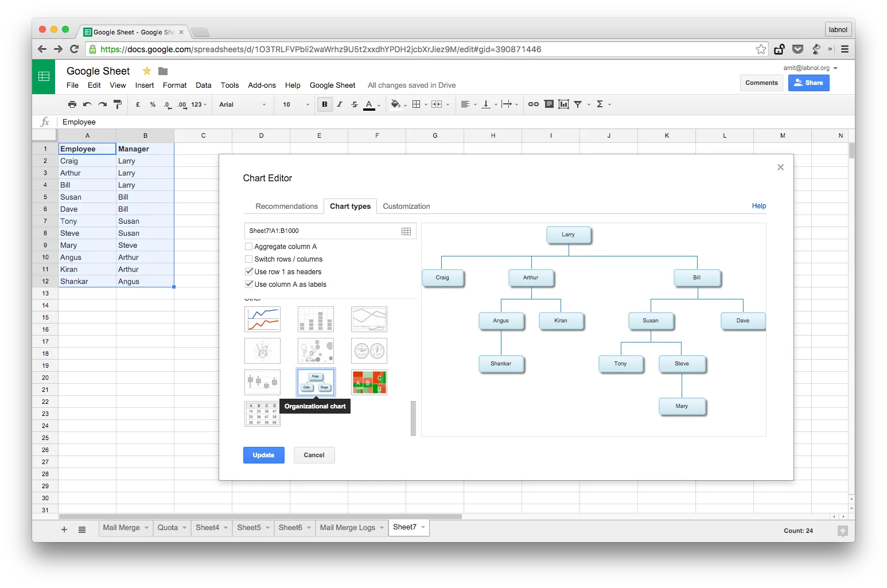
Task: Enable the Switch rows / columns option
Action: (x=248, y=259)
